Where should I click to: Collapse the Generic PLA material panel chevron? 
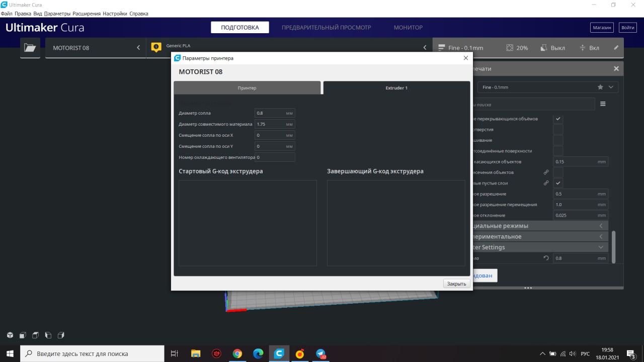pos(425,48)
